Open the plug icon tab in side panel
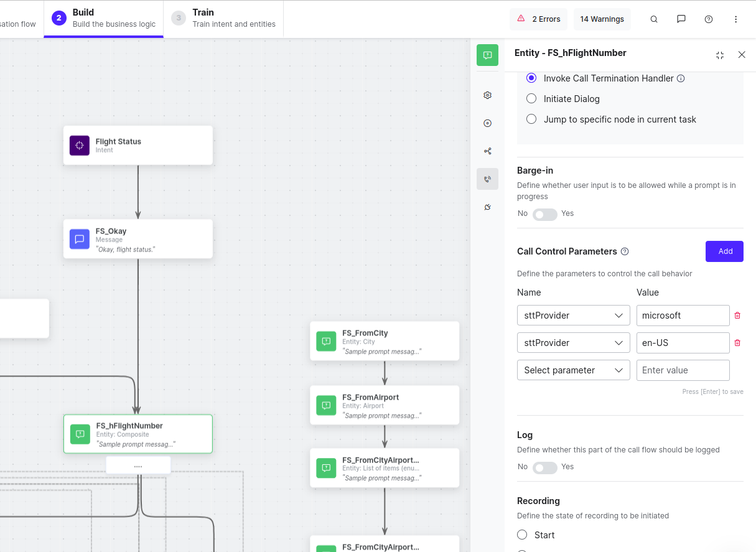Screen dimensions: 756x552 click(x=487, y=207)
